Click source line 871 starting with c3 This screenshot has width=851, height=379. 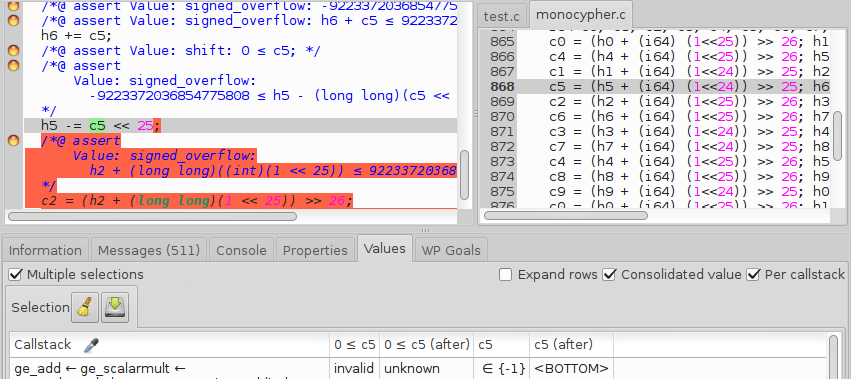[689, 131]
